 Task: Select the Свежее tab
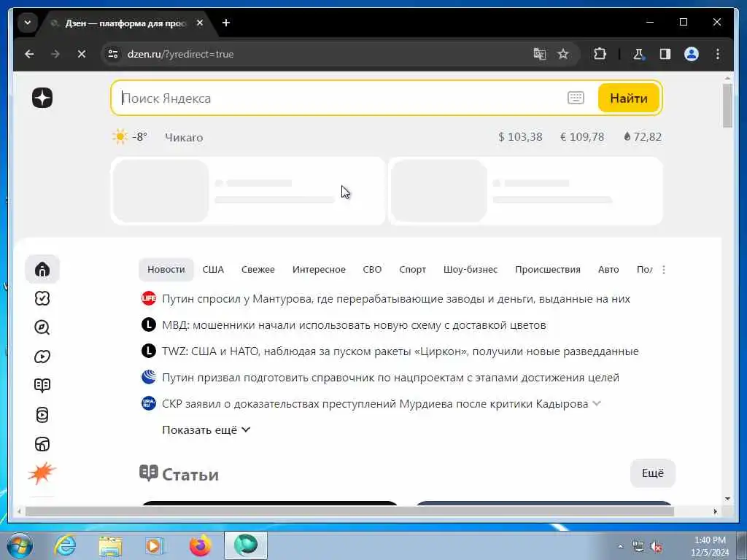[x=258, y=270]
